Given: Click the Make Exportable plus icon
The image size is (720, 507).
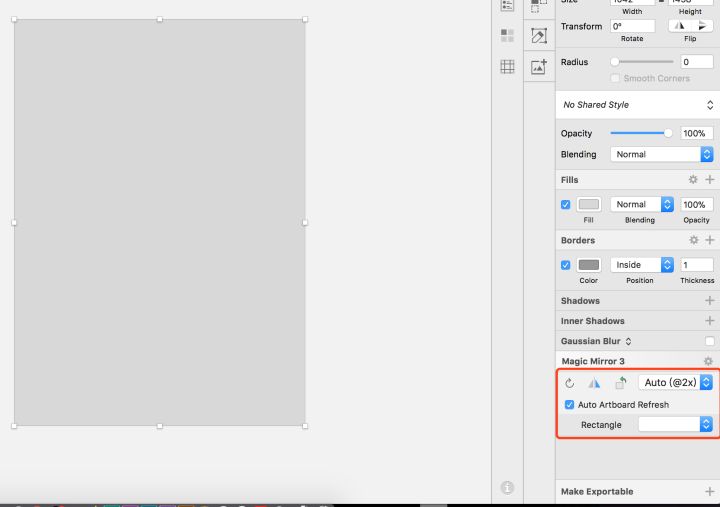Looking at the screenshot, I should tap(710, 491).
